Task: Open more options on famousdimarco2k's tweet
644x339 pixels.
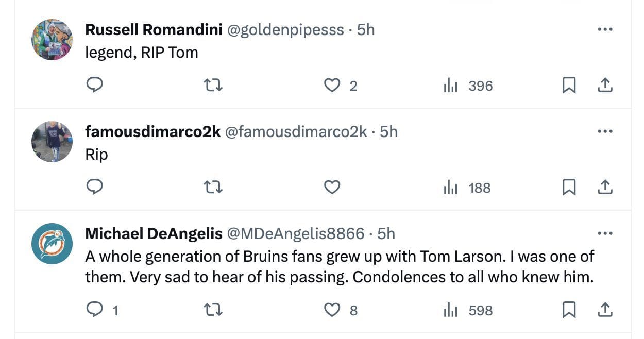Action: pos(605,131)
